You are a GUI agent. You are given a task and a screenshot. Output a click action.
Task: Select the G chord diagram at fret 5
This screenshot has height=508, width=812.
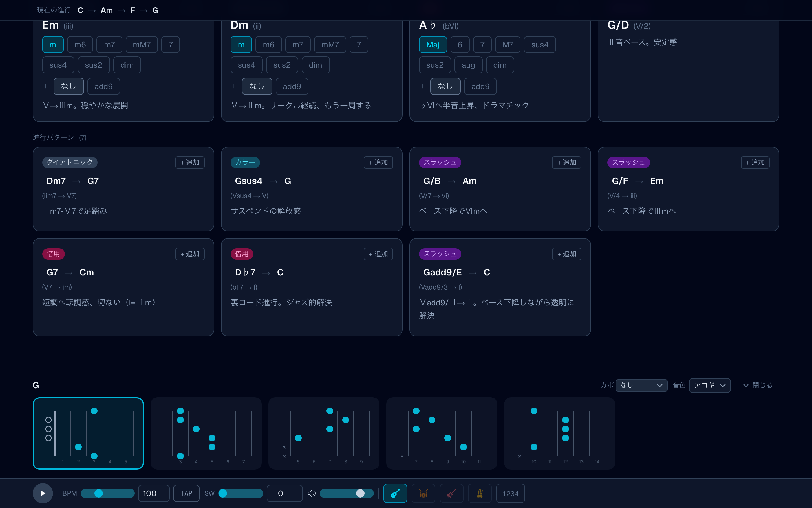tap(324, 433)
